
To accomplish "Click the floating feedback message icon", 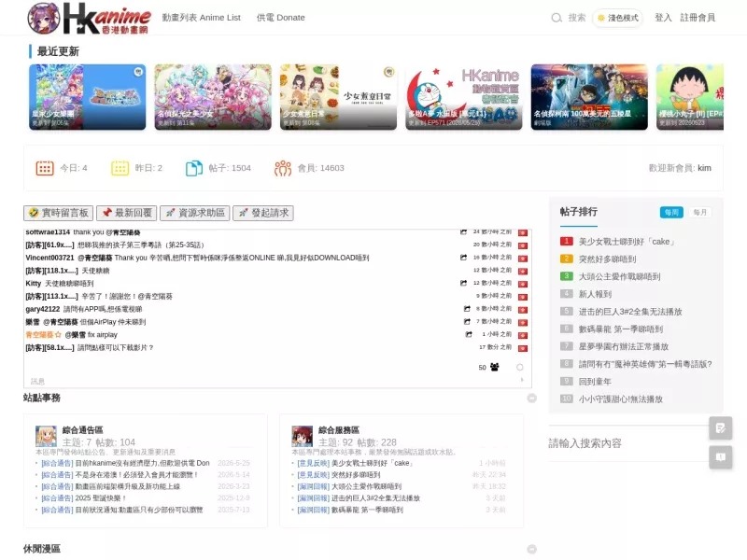I will pyautogui.click(x=720, y=457).
